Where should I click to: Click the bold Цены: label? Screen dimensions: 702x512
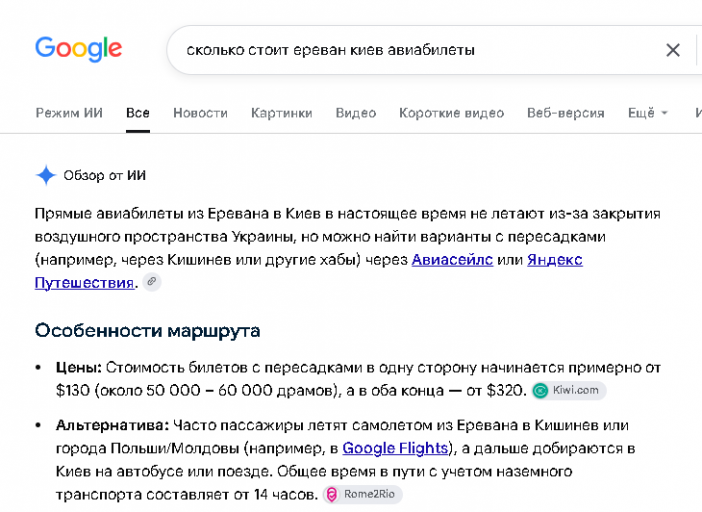click(x=79, y=367)
